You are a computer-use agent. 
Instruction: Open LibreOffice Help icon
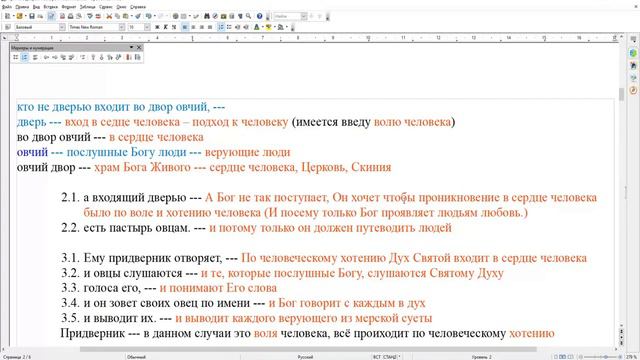(259, 16)
